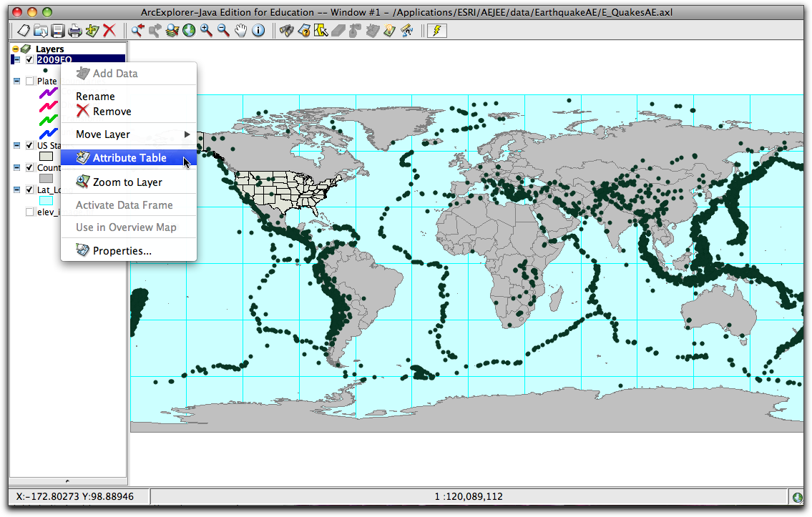Collapse the US States legend entry
Screen dimensions: 812x517
point(16,145)
